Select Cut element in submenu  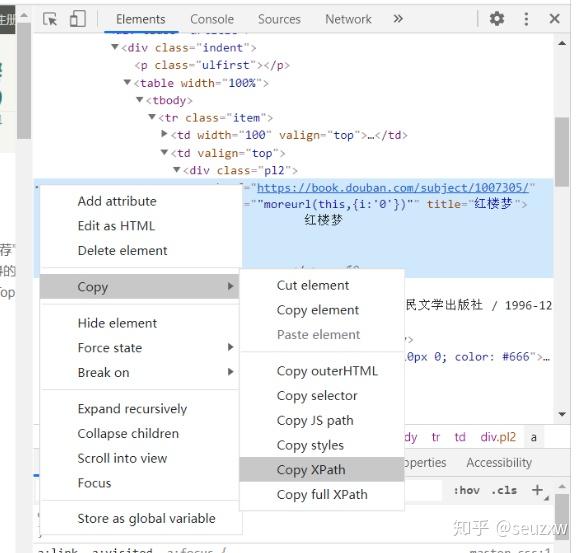pyautogui.click(x=313, y=285)
